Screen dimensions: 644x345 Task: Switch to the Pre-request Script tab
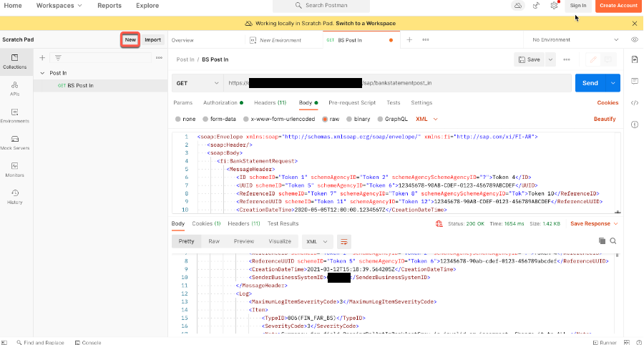click(352, 103)
